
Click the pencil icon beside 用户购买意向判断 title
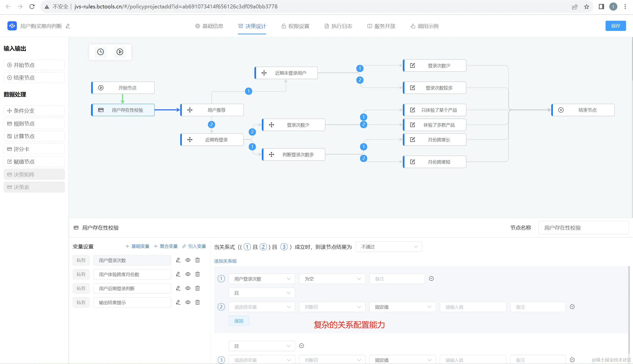click(68, 26)
